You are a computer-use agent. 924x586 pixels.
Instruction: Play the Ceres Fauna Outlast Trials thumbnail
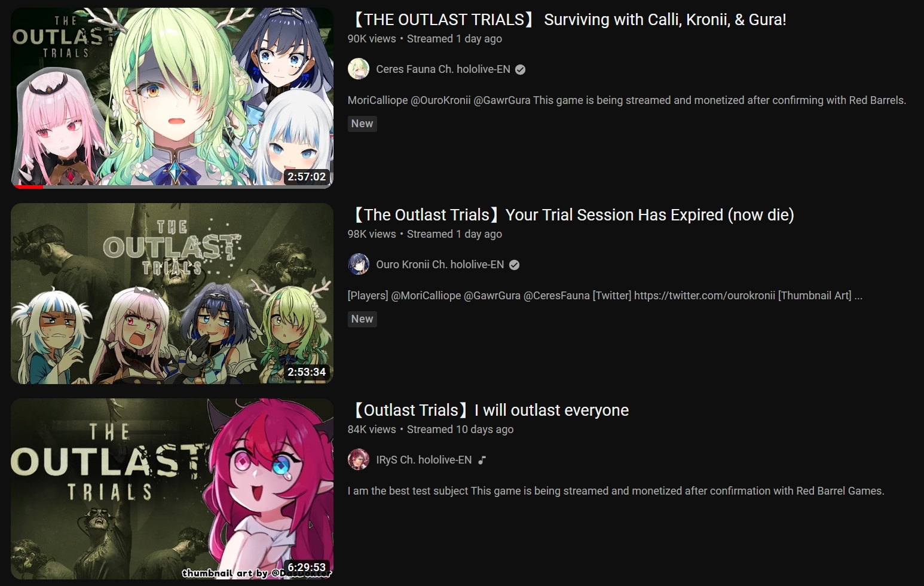(172, 98)
